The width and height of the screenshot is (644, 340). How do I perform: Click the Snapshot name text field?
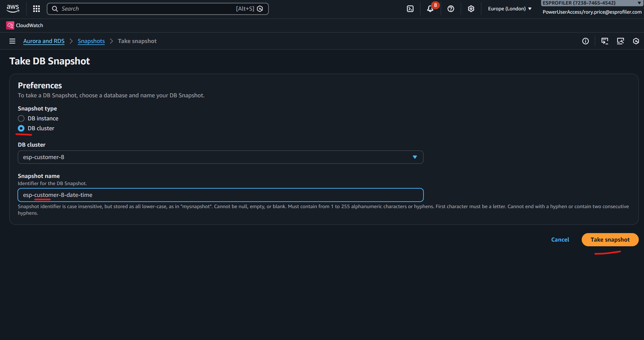click(221, 195)
